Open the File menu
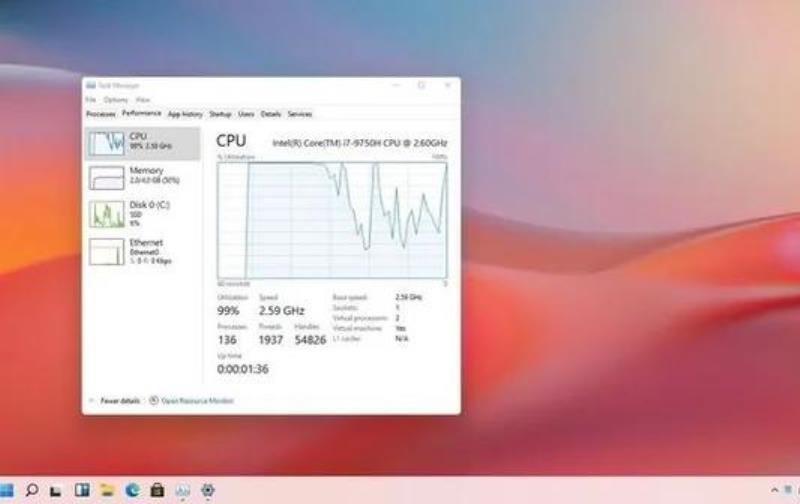The height and width of the screenshot is (504, 800). click(91, 99)
